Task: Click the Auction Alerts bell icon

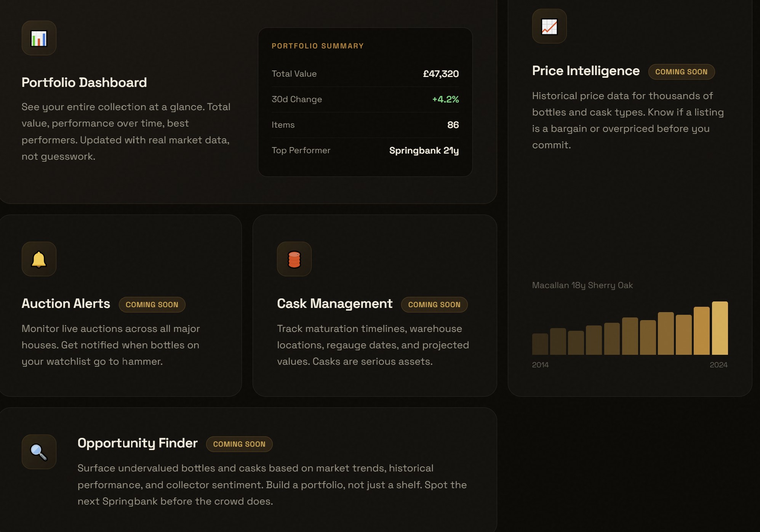Action: pyautogui.click(x=39, y=259)
